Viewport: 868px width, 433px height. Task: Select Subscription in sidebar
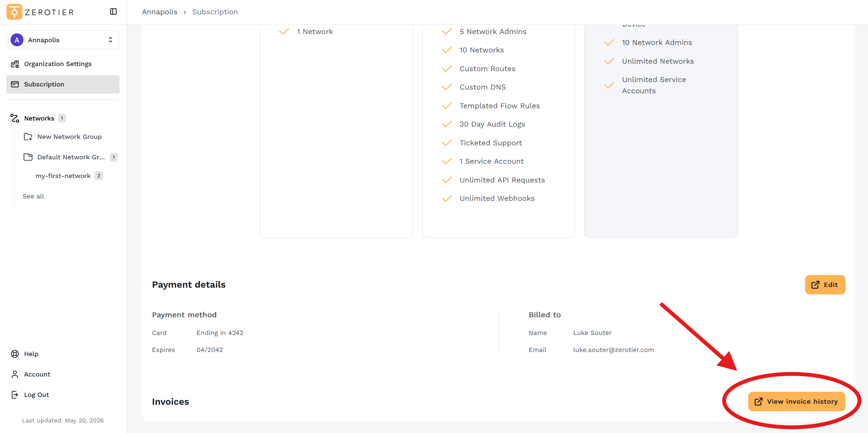click(63, 84)
